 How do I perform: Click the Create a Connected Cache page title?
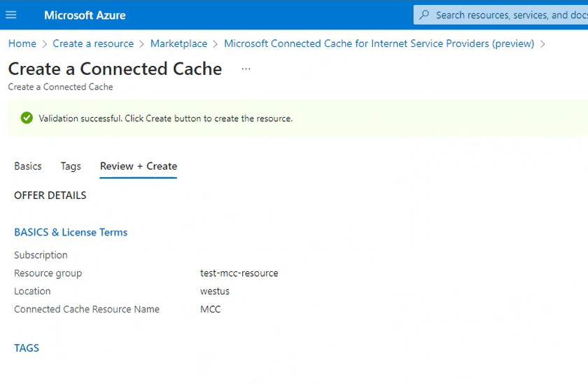tap(115, 69)
